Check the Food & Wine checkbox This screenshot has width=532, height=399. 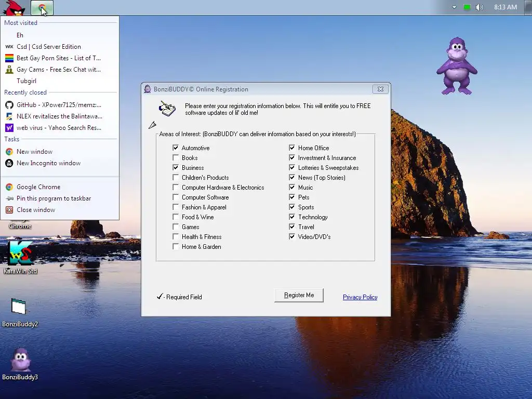coord(176,217)
